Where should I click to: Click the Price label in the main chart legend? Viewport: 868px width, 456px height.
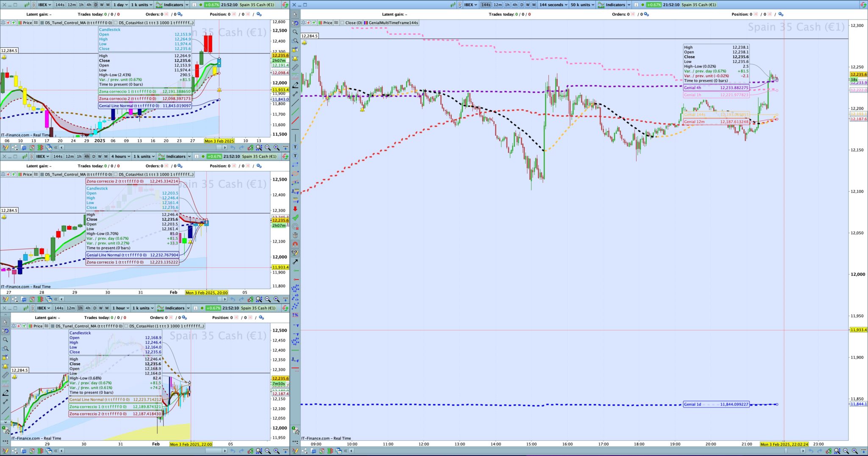coord(328,22)
